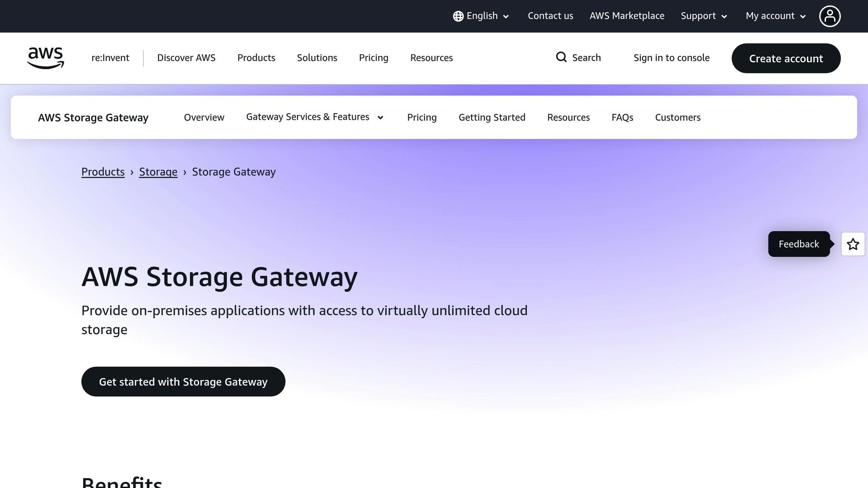Image resolution: width=868 pixels, height=488 pixels.
Task: Switch to the FAQs section
Action: [x=622, y=117]
